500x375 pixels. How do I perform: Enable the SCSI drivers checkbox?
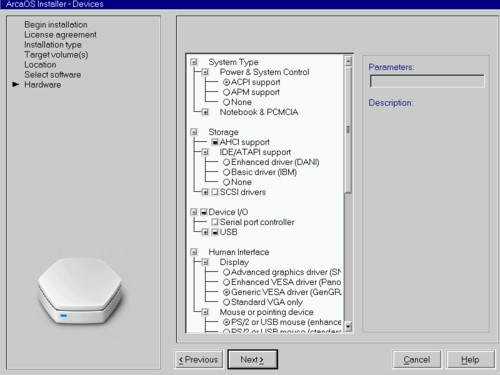(215, 192)
